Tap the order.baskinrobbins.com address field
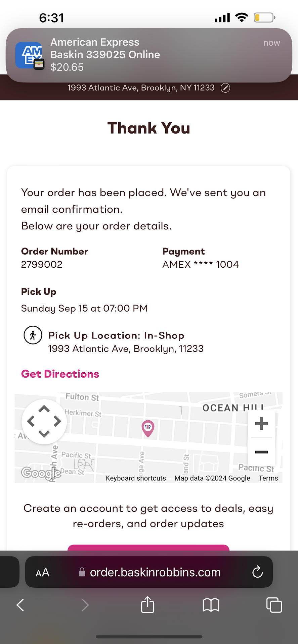This screenshot has width=298, height=644. pyautogui.click(x=155, y=572)
